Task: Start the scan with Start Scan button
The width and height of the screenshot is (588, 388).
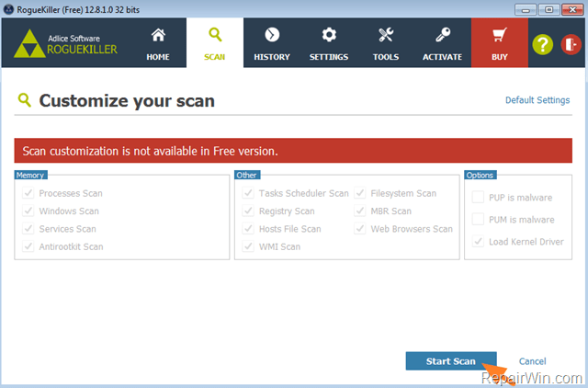Action: 451,361
